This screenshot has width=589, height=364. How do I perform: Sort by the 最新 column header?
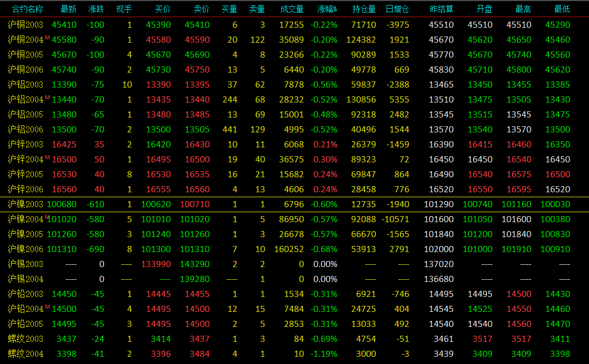[x=68, y=9]
